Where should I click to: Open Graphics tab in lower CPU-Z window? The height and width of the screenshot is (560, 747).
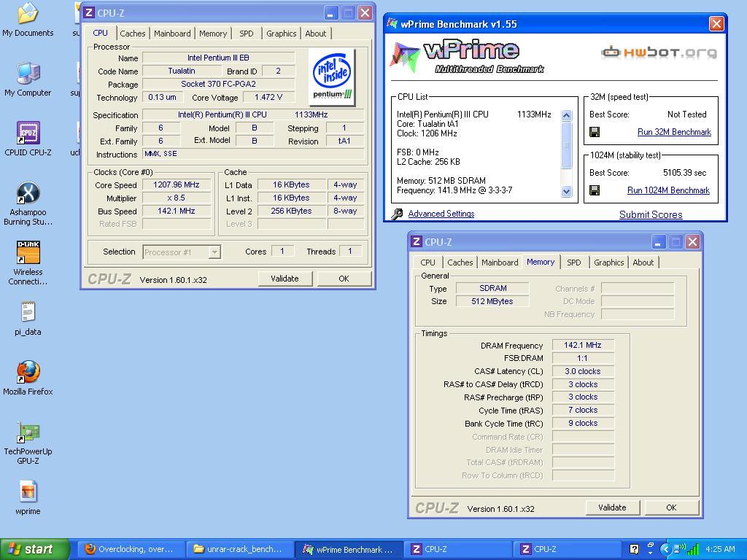click(608, 262)
